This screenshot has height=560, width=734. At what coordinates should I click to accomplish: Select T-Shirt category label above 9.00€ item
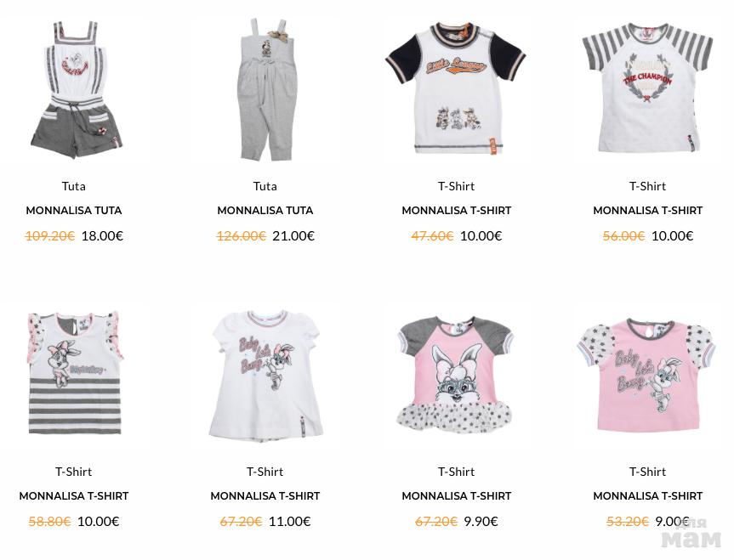pos(648,472)
